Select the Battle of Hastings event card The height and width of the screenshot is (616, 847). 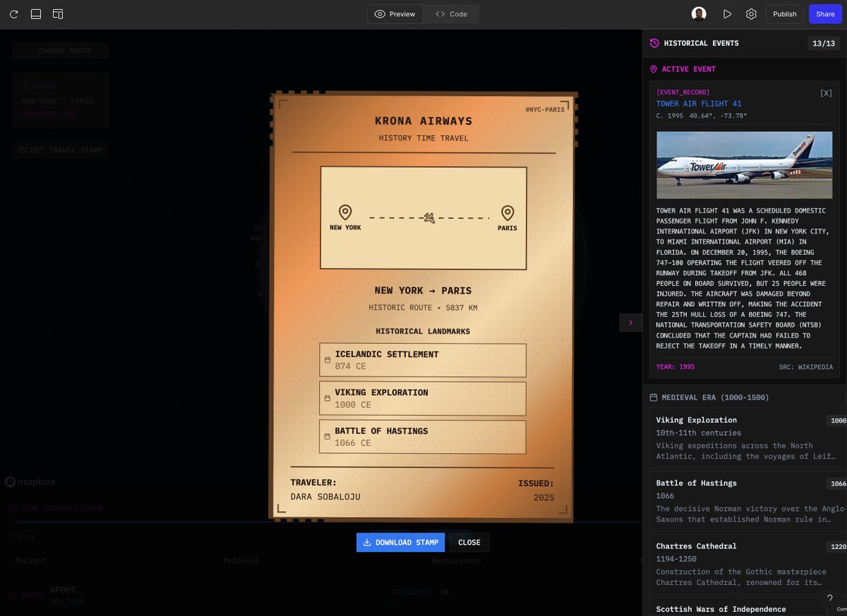coord(747,501)
